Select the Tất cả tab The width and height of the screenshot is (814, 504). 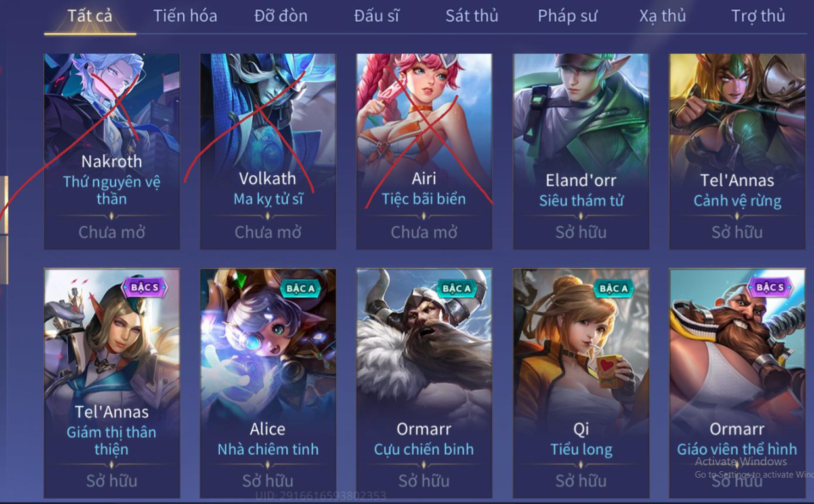(x=90, y=16)
